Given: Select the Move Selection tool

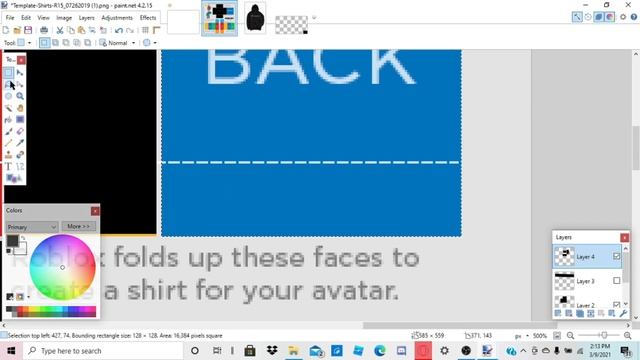Looking at the screenshot, I should [20, 84].
